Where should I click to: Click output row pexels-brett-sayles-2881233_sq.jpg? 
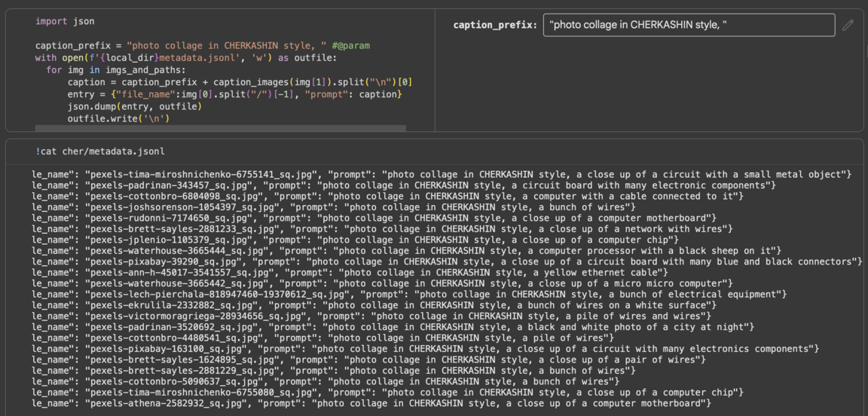(x=382, y=229)
